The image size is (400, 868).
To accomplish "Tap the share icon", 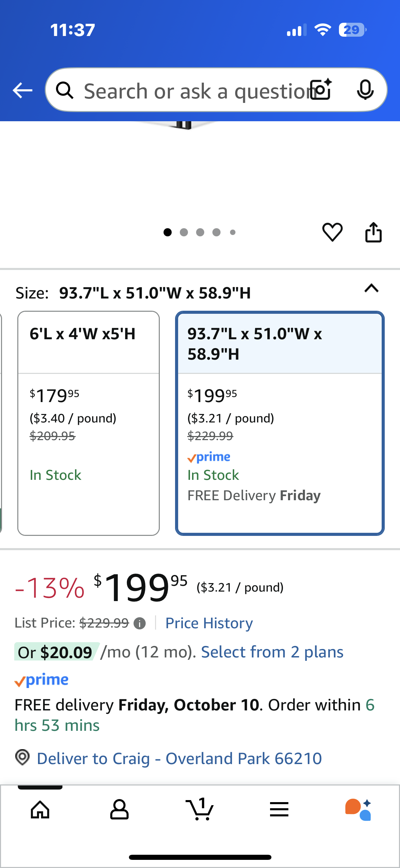I will click(373, 232).
